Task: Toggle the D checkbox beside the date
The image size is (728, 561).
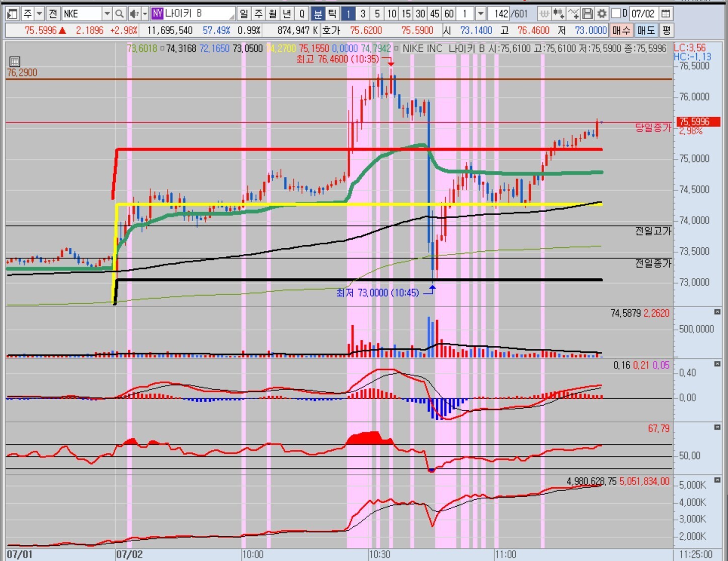Action: click(x=616, y=14)
